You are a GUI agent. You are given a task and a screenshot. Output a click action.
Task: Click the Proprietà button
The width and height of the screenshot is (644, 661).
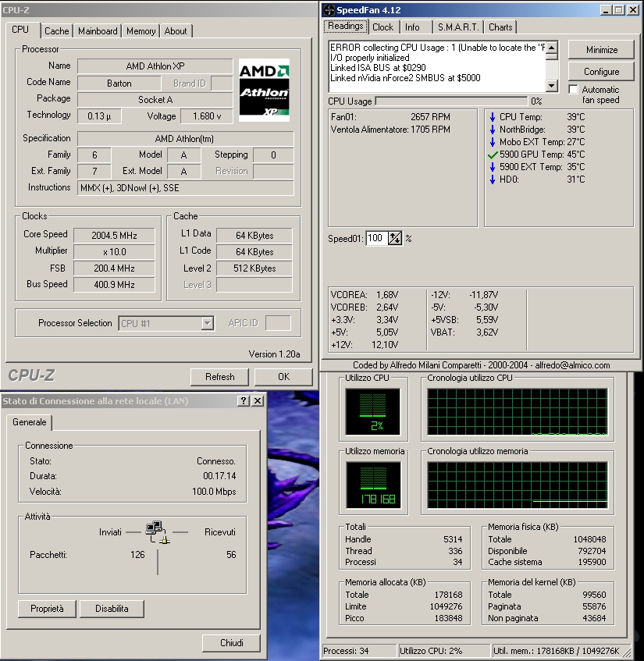47,609
